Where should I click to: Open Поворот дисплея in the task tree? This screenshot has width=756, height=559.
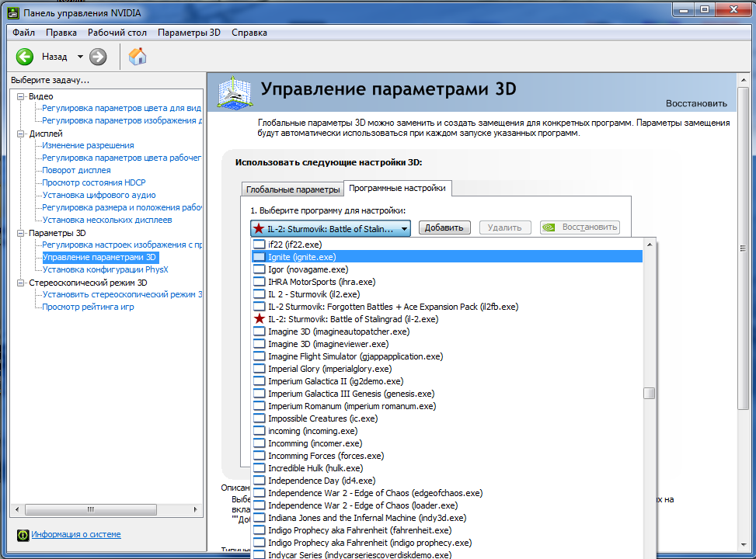76,170
